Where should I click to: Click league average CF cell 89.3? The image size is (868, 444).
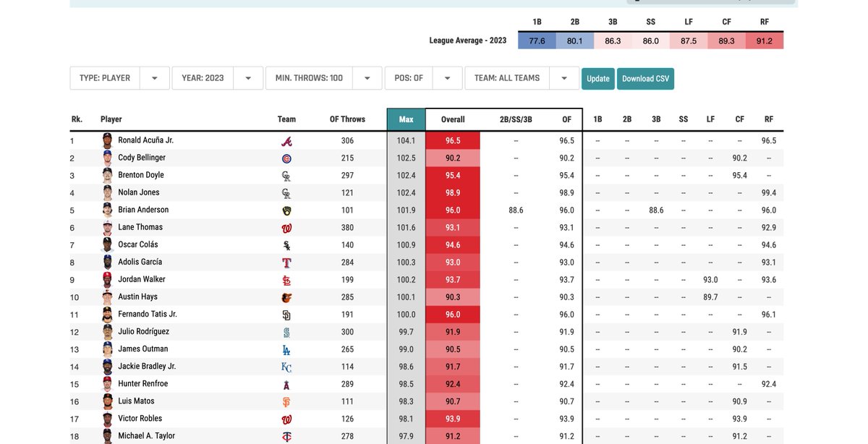click(726, 41)
